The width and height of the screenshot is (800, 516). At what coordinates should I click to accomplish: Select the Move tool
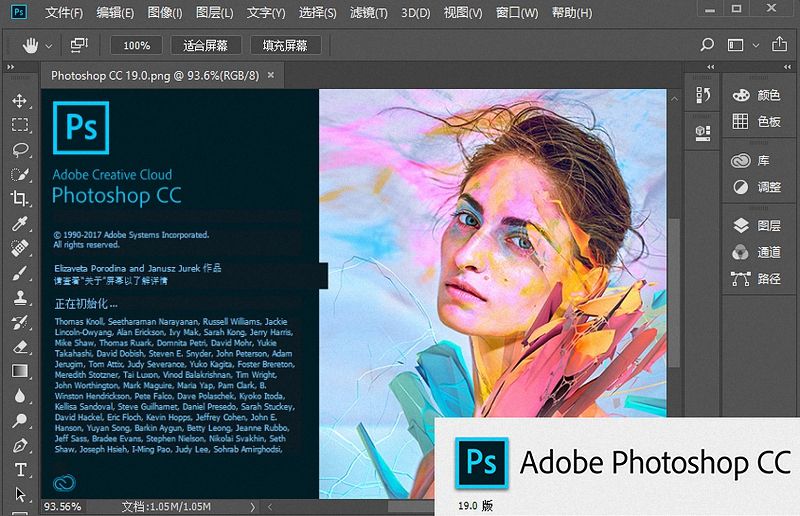coord(20,101)
